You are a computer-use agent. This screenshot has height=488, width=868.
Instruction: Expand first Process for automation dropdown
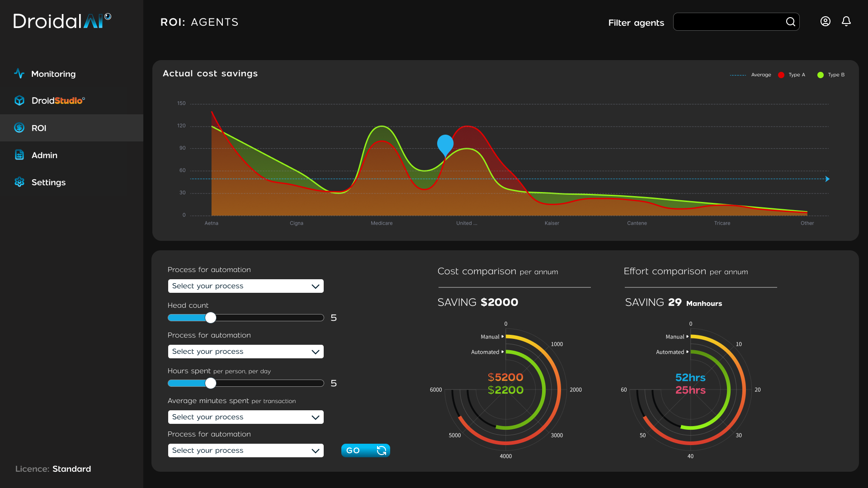[x=245, y=286]
